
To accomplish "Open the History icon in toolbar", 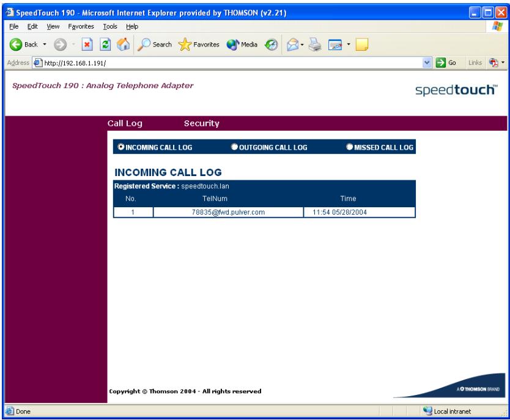I will pos(271,45).
